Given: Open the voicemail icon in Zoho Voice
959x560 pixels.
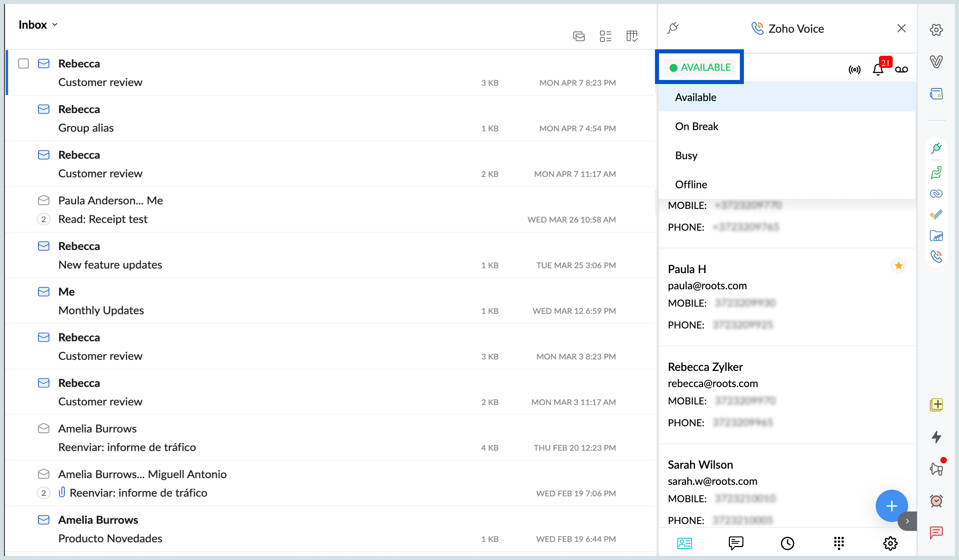Looking at the screenshot, I should click(901, 69).
